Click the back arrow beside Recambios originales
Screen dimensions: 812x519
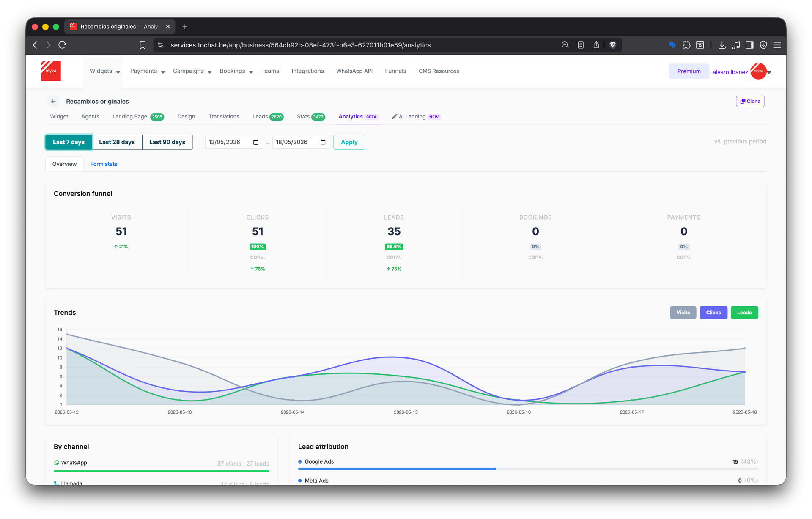click(x=53, y=101)
